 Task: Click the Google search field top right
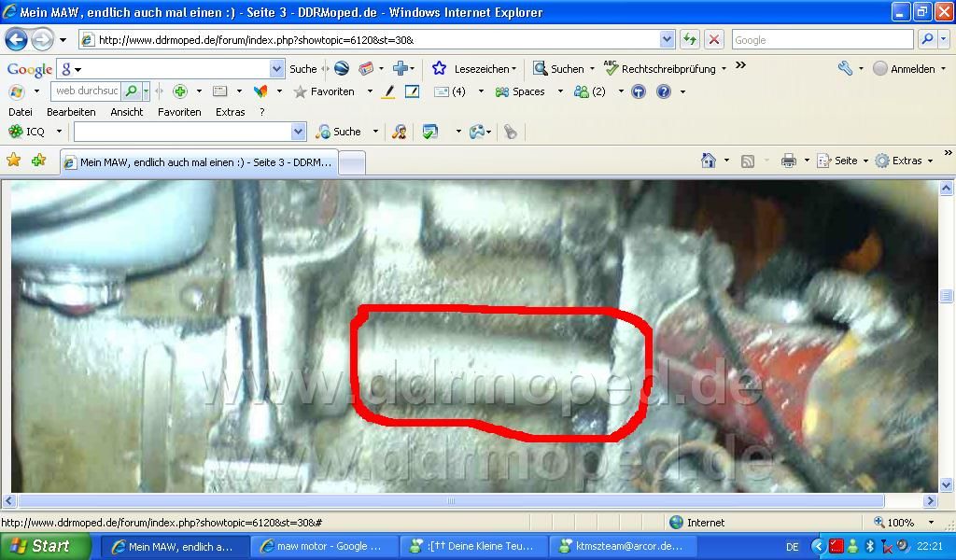822,39
